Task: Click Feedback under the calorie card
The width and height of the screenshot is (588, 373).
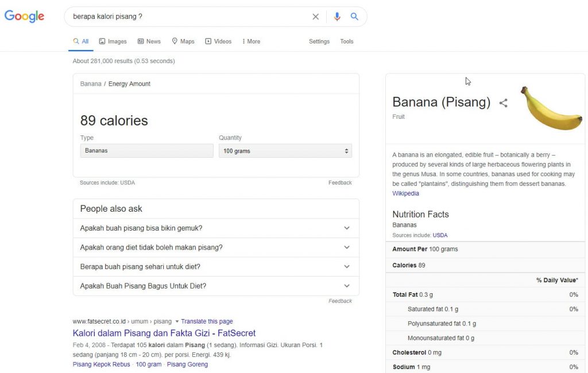Action: click(x=340, y=182)
